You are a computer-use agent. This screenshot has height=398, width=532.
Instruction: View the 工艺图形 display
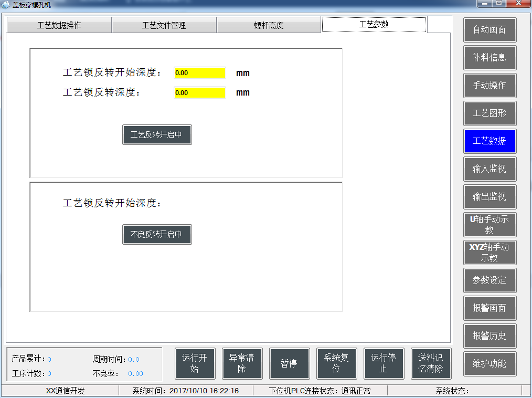point(490,113)
